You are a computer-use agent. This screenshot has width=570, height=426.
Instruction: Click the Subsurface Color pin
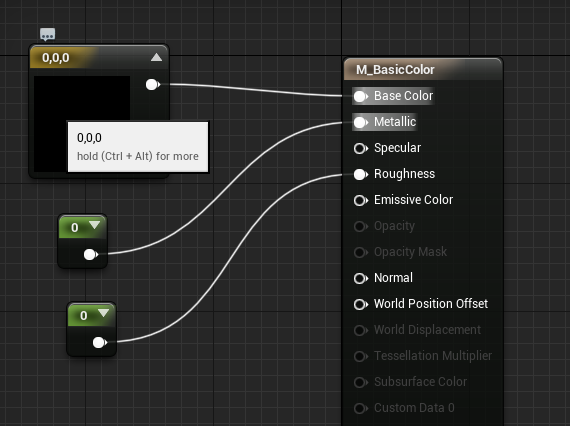(x=361, y=382)
